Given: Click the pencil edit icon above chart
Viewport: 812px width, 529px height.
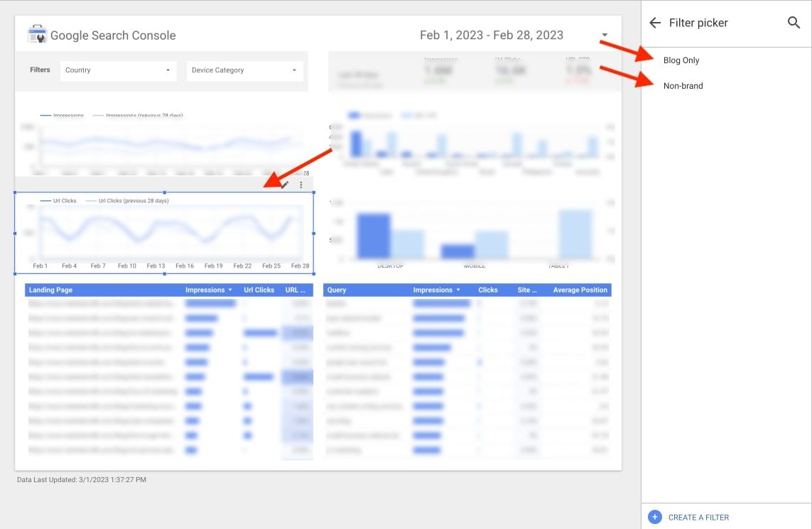Looking at the screenshot, I should [x=286, y=185].
